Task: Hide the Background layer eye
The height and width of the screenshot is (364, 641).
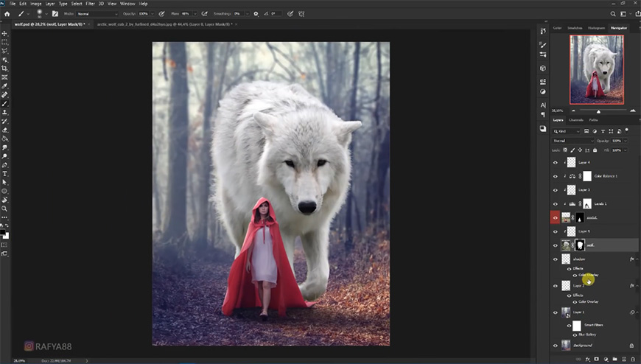Action: (x=555, y=346)
